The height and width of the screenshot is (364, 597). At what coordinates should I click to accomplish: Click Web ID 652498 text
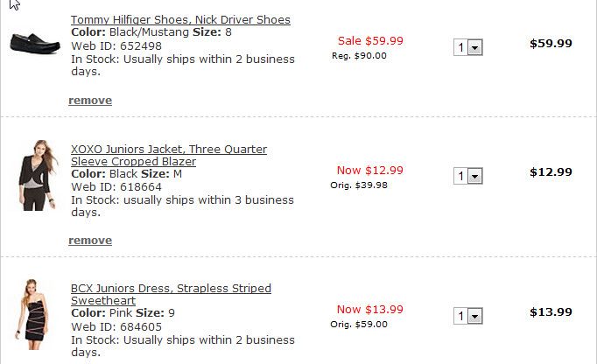[116, 46]
